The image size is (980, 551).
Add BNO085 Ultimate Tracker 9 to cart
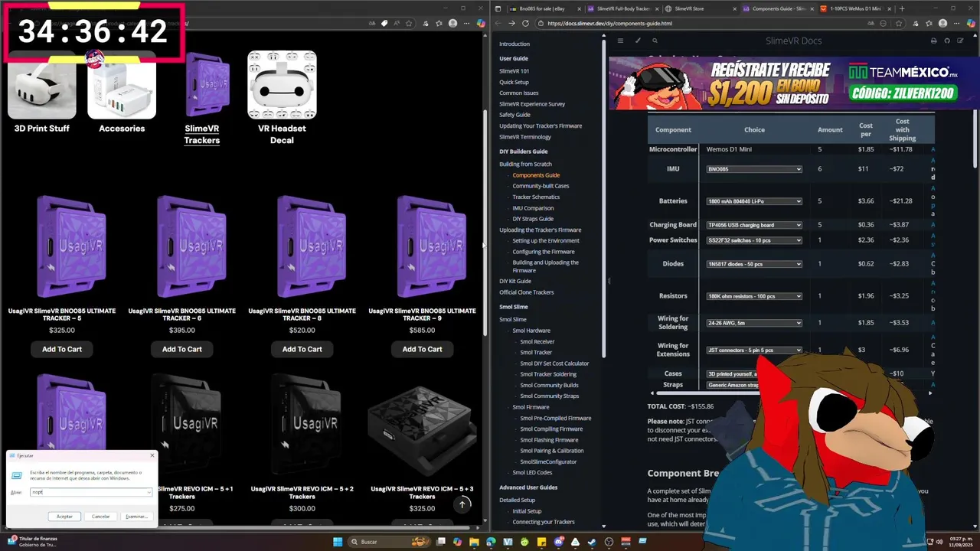[x=423, y=349]
